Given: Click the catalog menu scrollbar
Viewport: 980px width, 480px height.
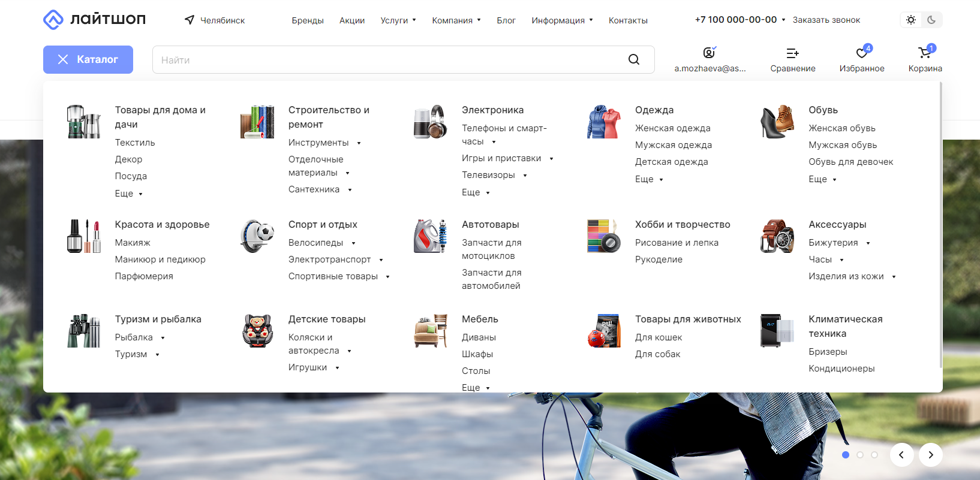Looking at the screenshot, I should coord(940,225).
